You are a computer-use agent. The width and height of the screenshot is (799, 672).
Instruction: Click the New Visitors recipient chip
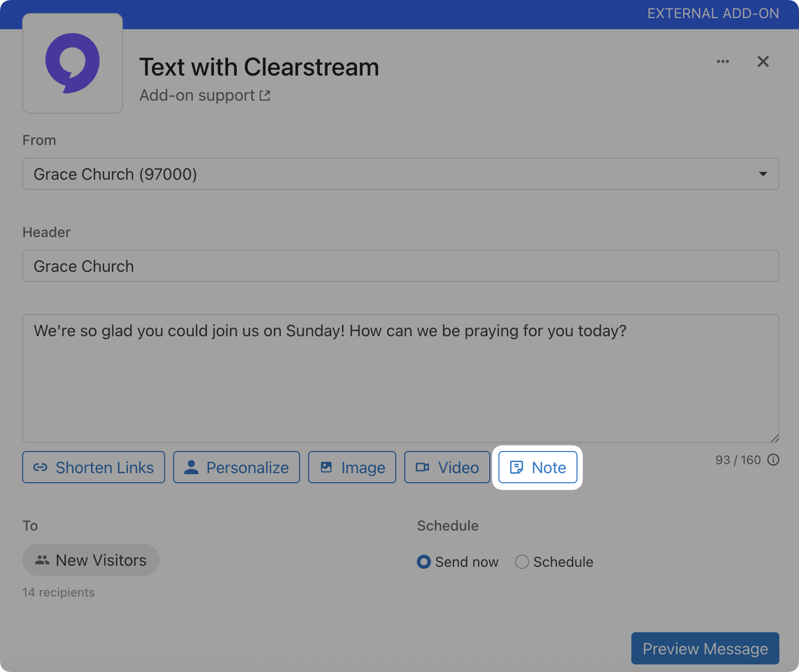(91, 560)
